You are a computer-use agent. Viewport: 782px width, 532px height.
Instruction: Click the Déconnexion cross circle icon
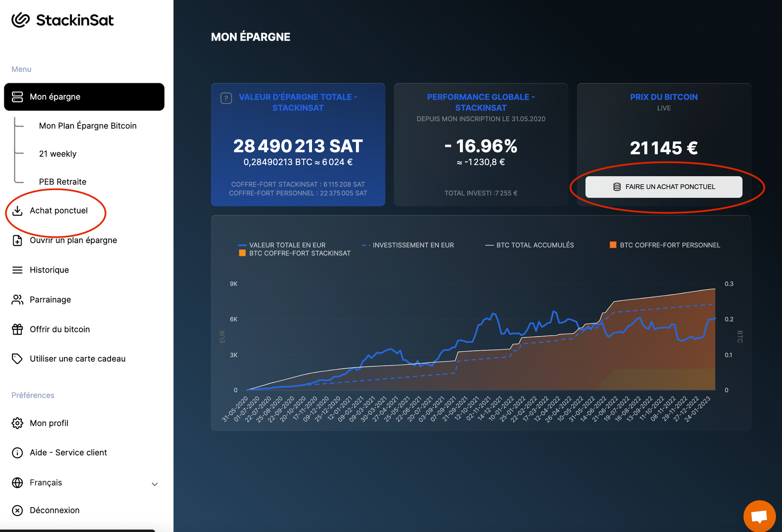pos(17,511)
